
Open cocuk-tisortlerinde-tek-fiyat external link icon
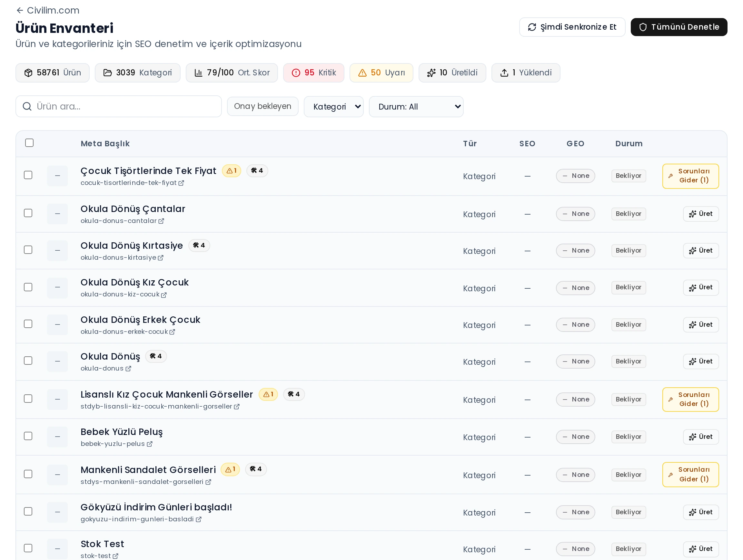click(181, 183)
